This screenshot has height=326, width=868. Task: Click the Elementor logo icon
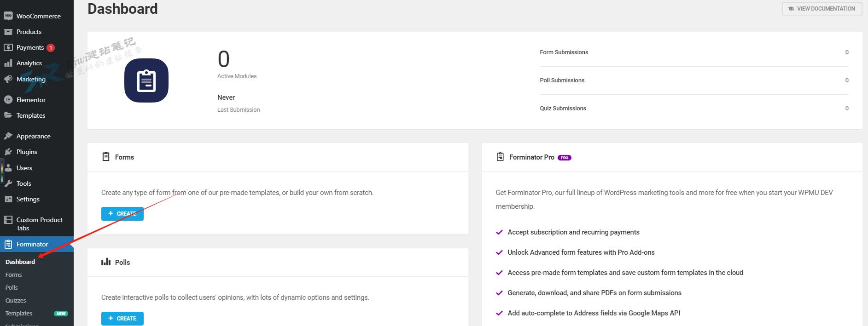[x=8, y=100]
